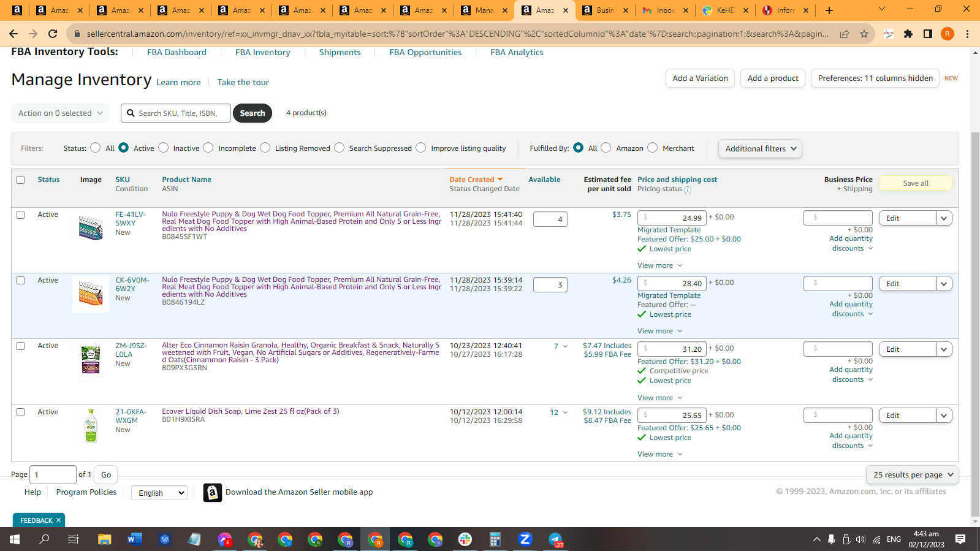Image resolution: width=980 pixels, height=551 pixels.
Task: Click the price field showing 24.99
Action: 672,218
